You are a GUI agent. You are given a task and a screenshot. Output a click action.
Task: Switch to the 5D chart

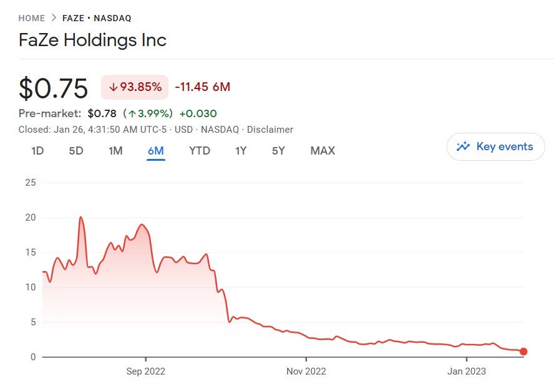75,150
